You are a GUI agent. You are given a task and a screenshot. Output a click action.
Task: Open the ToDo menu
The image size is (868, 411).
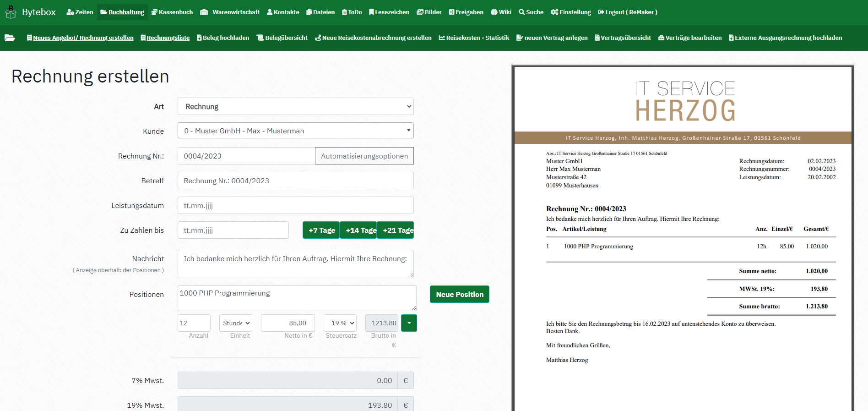(x=352, y=12)
